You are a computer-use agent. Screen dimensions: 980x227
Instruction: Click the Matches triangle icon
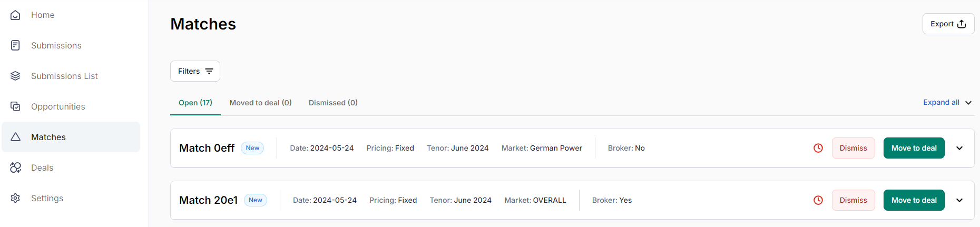15,137
